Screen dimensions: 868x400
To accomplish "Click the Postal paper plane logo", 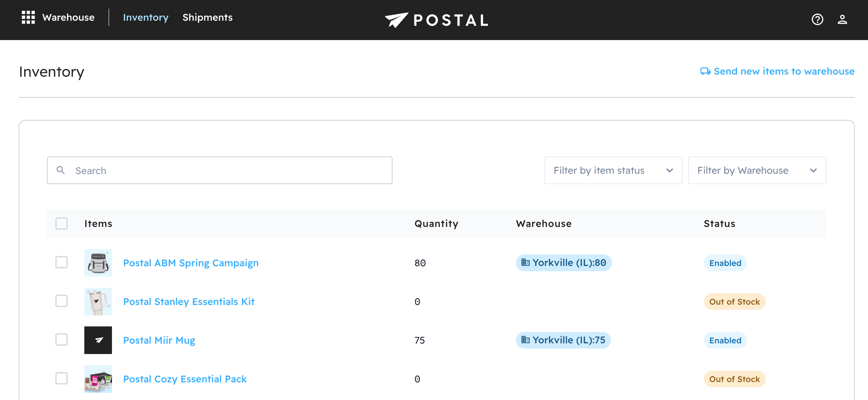I will (x=397, y=20).
